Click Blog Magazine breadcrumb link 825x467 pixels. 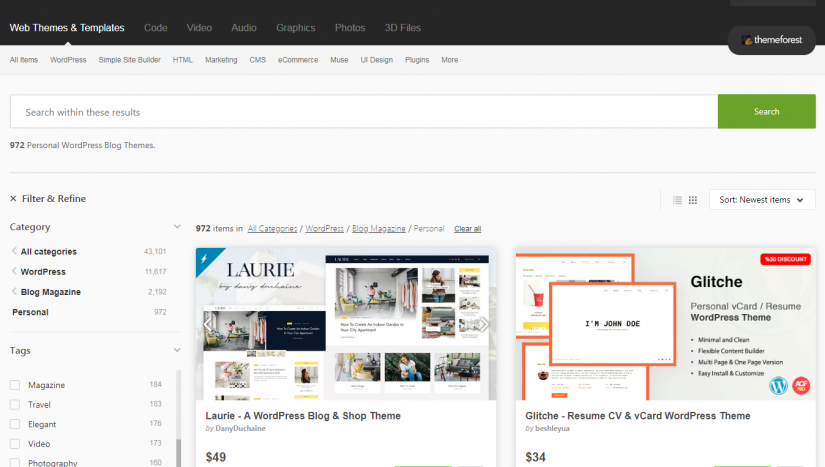[x=379, y=229]
